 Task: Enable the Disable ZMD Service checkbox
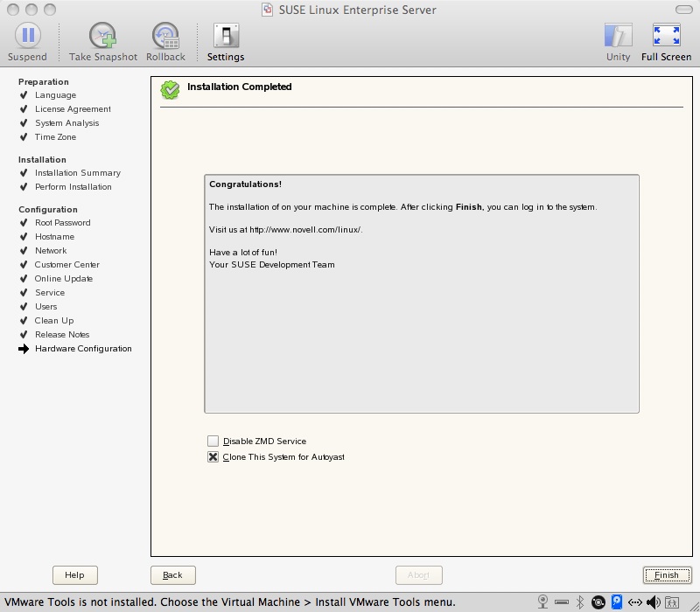point(213,442)
